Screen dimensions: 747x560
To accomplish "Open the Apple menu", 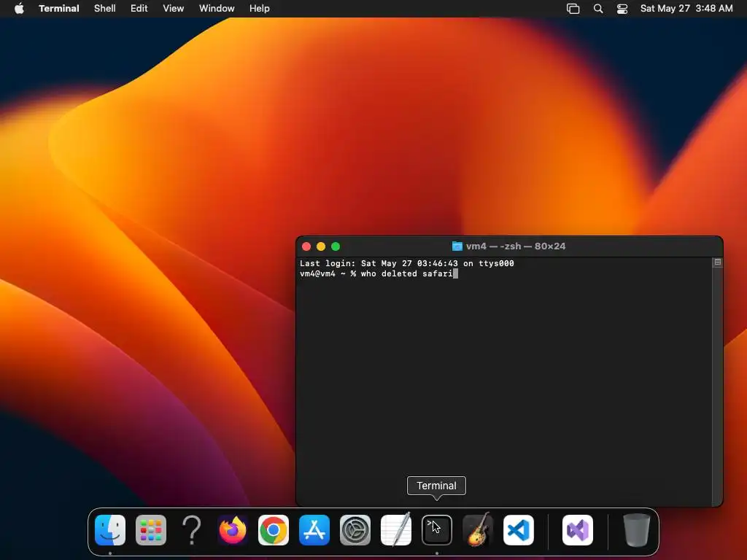I will 19,9.
